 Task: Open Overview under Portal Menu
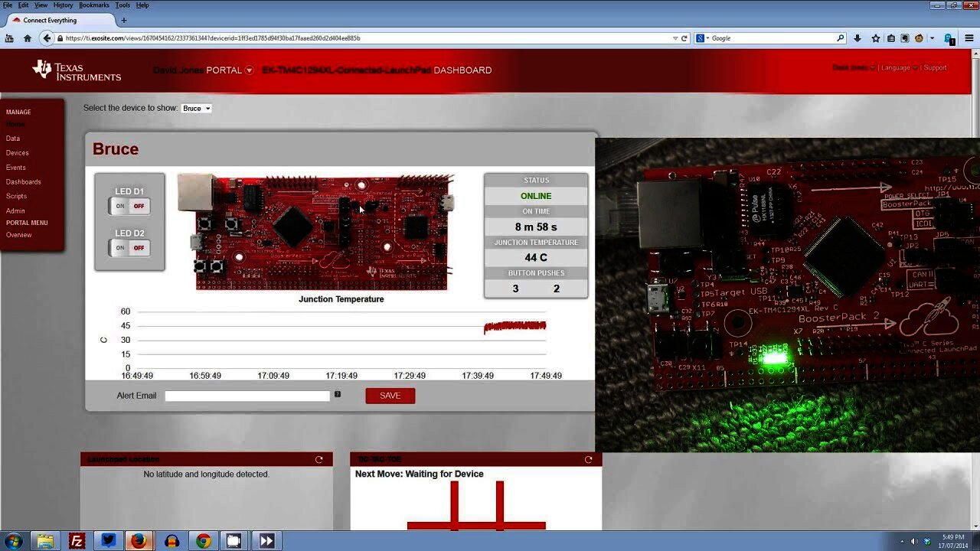point(19,235)
